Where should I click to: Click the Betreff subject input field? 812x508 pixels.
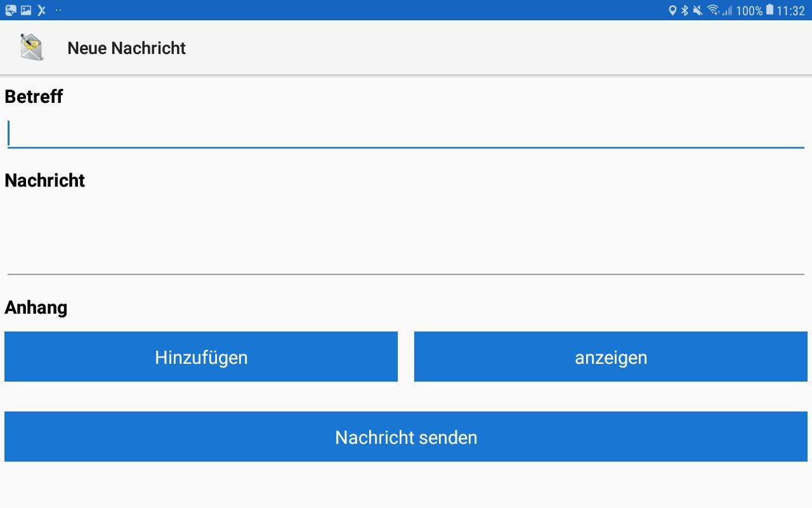[x=406, y=135]
